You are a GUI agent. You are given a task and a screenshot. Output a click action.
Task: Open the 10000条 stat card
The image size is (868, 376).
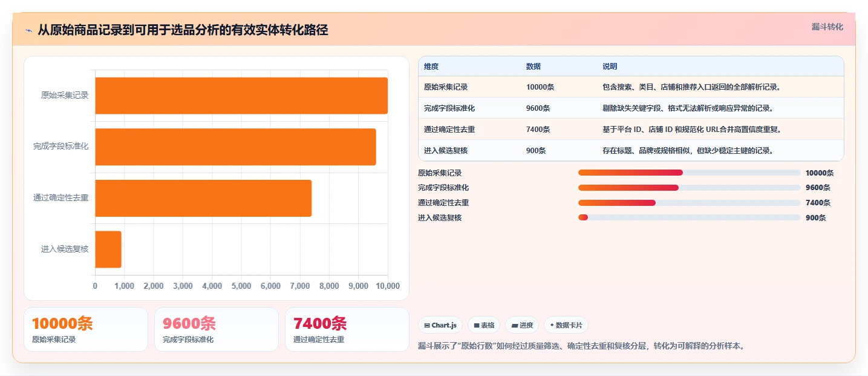(x=86, y=329)
